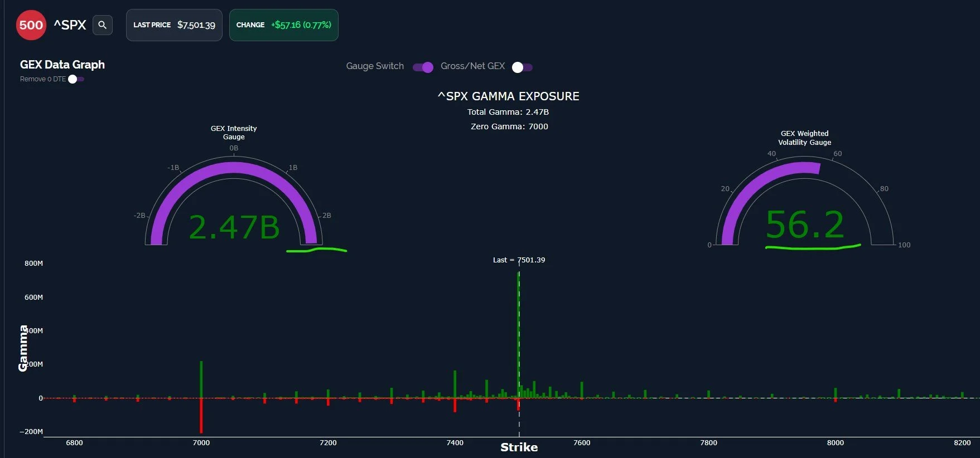Click the 6800 strike axis label
This screenshot has height=458, width=980.
[x=74, y=443]
